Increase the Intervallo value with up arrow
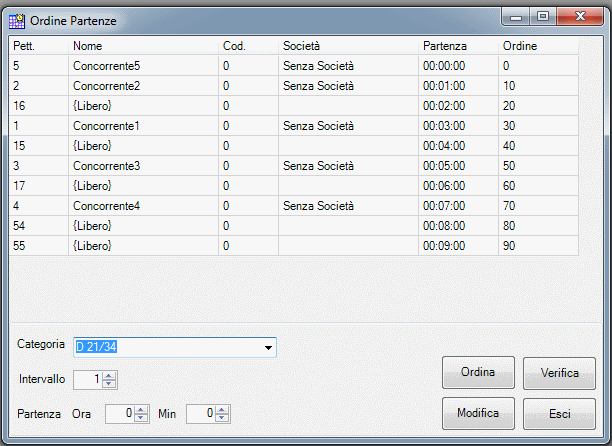Screen dimensions: 612x446 pyautogui.click(x=109, y=376)
